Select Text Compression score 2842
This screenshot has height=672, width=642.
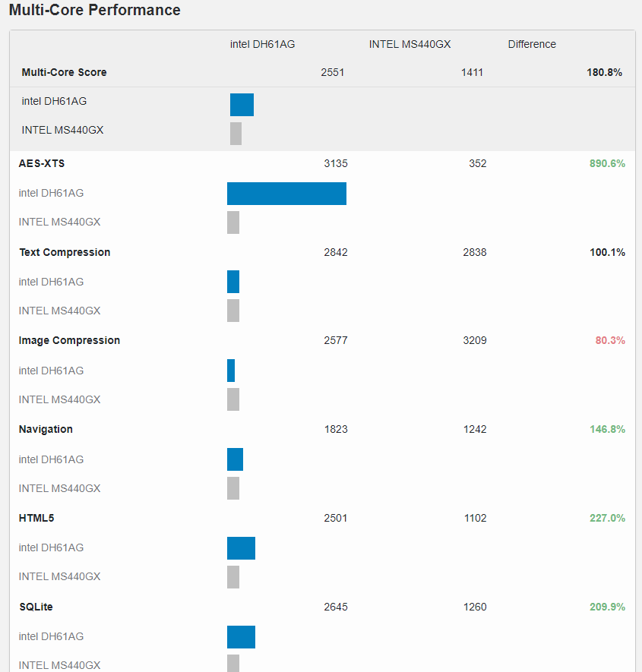click(x=336, y=252)
